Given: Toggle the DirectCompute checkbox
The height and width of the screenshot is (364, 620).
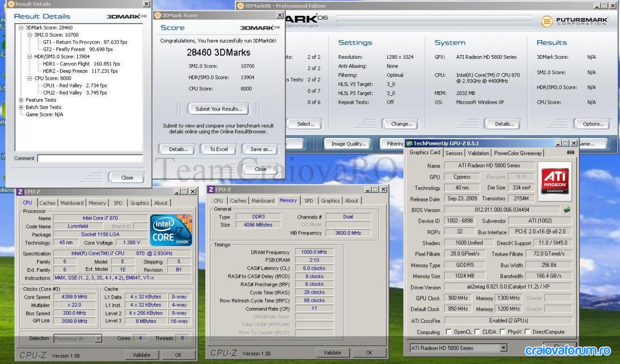Looking at the screenshot, I should tap(527, 332).
